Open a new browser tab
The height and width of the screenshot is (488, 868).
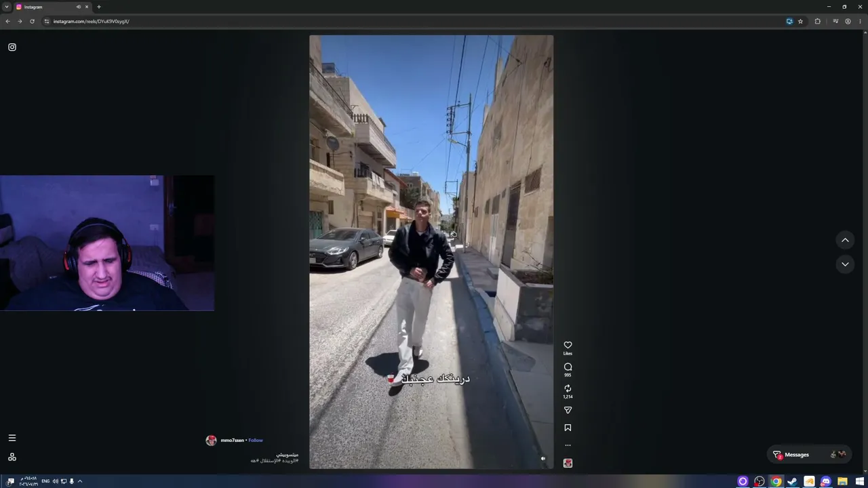click(99, 7)
